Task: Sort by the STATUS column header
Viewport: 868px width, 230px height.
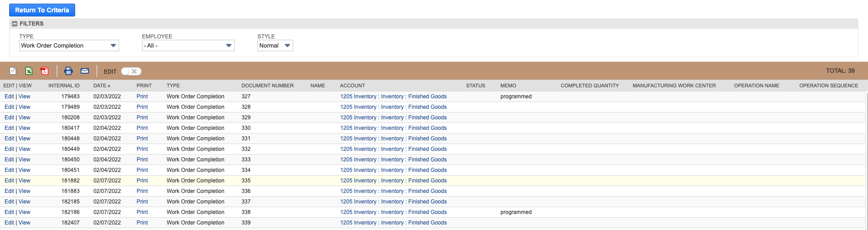Action: (475, 86)
